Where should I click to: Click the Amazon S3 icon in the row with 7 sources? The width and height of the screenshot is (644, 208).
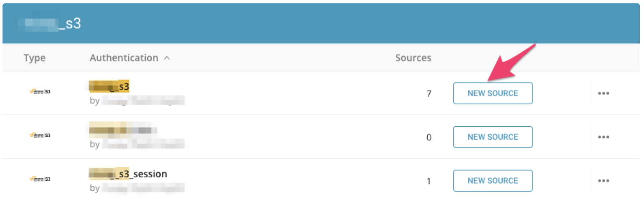pos(40,91)
